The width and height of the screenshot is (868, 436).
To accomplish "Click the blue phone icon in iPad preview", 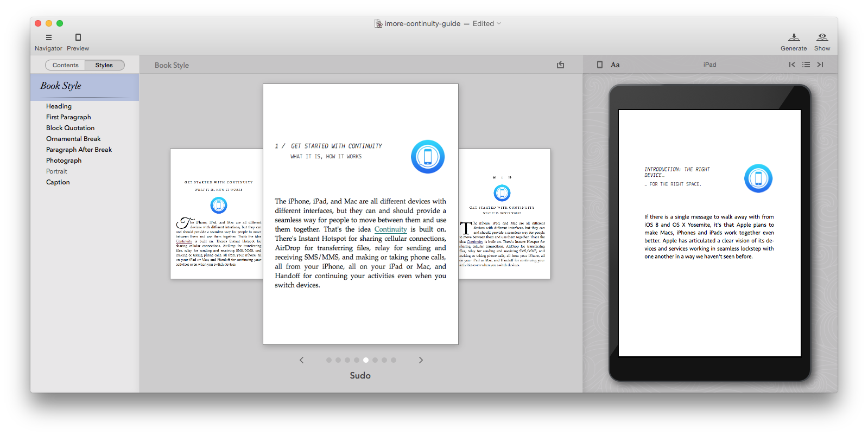I will click(x=758, y=178).
